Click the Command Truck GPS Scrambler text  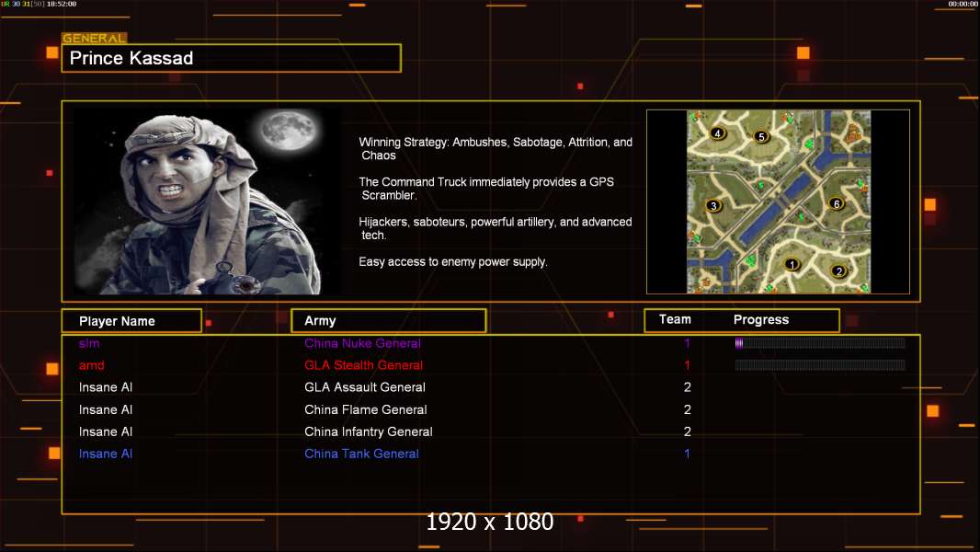click(486, 189)
